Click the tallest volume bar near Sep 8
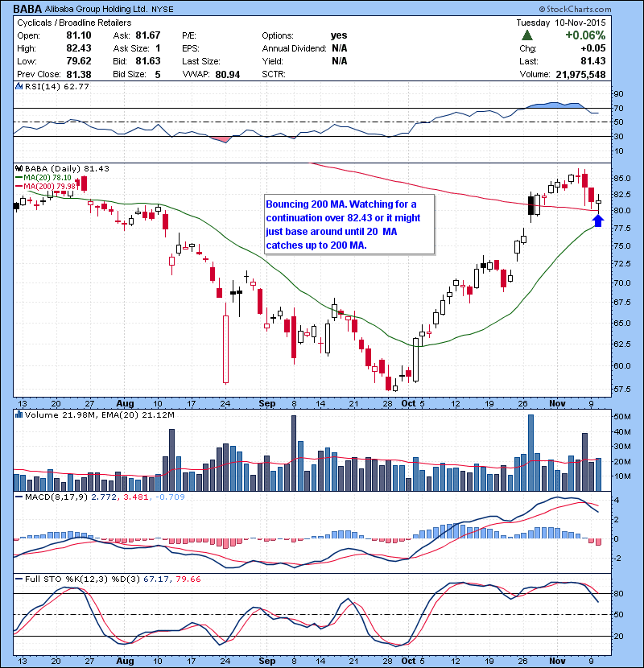This screenshot has height=668, width=644. coord(294,453)
